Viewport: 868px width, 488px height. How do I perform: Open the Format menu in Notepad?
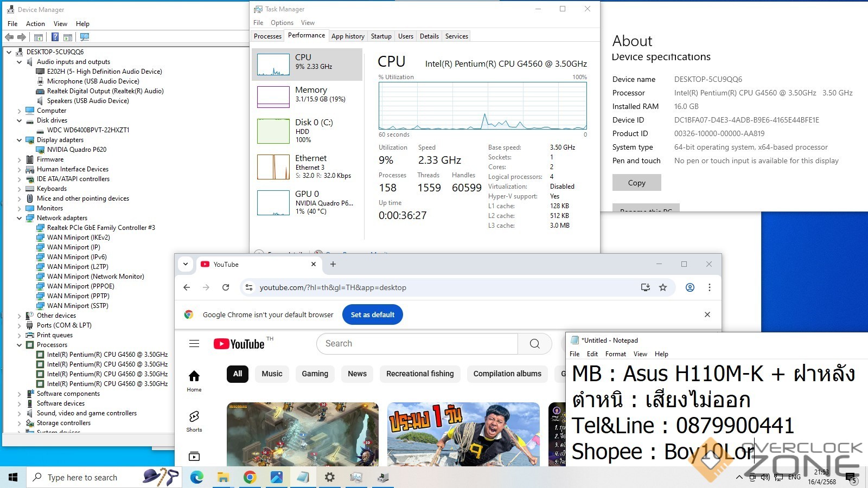615,354
